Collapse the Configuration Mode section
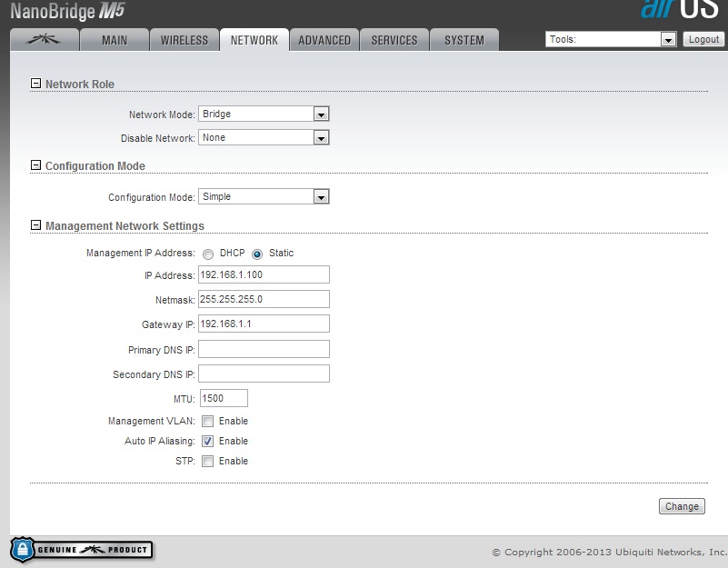The image size is (728, 568). coord(35,165)
